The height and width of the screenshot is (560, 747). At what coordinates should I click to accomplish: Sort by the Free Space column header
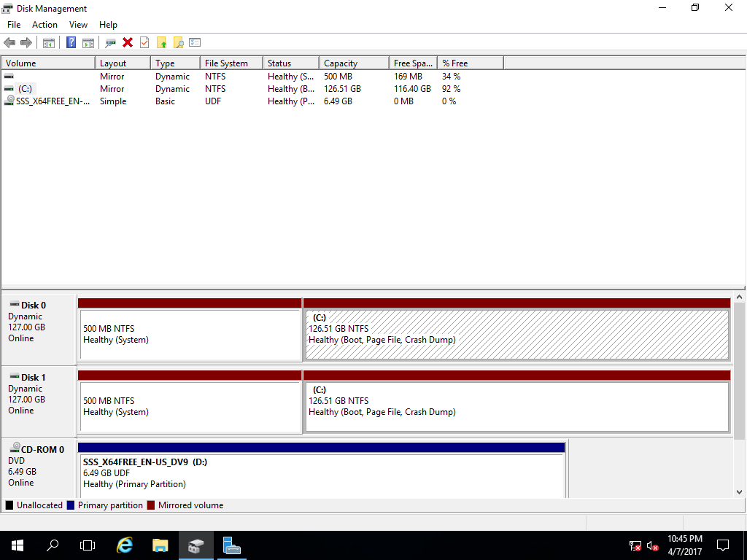pos(414,63)
